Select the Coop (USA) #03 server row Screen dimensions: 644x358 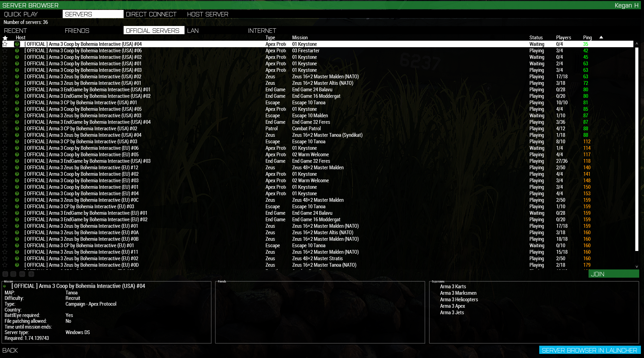click(318, 70)
